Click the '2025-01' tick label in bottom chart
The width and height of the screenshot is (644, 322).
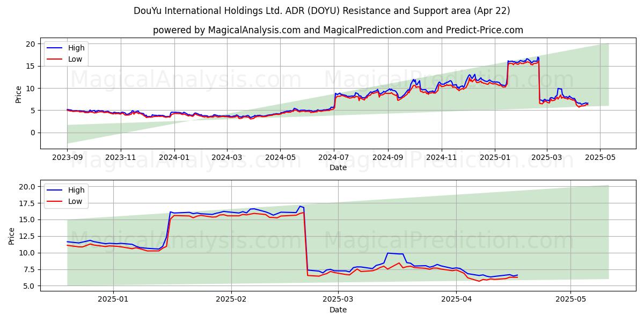point(114,300)
